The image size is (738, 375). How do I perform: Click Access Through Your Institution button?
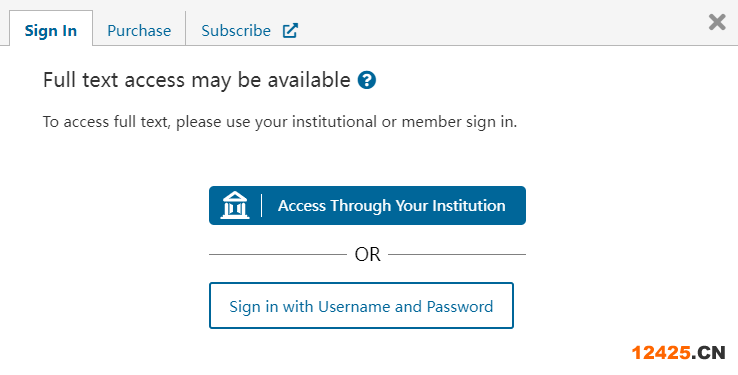(x=367, y=205)
